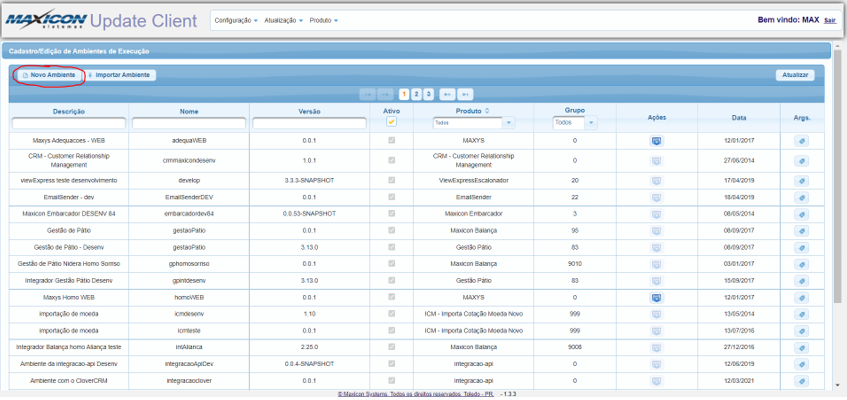Image resolution: width=847 pixels, height=400 pixels.
Task: Open actions for the adequaWEB environment
Action: click(656, 141)
